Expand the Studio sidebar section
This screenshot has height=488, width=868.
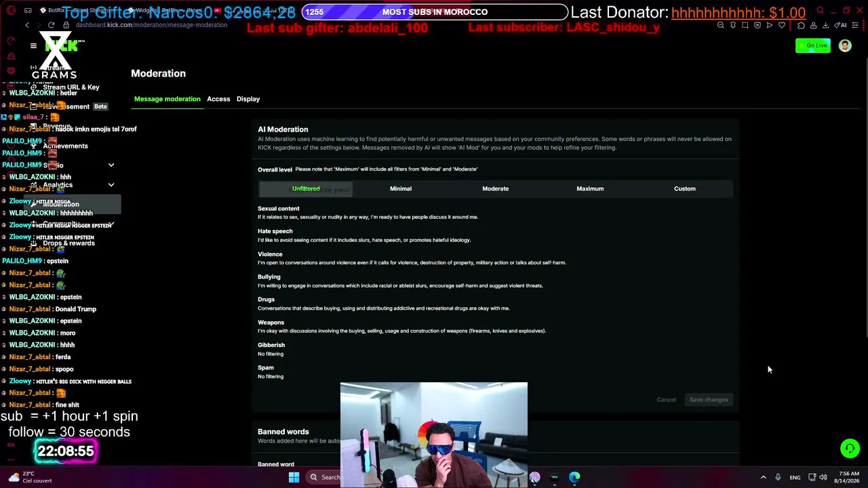[x=111, y=165]
